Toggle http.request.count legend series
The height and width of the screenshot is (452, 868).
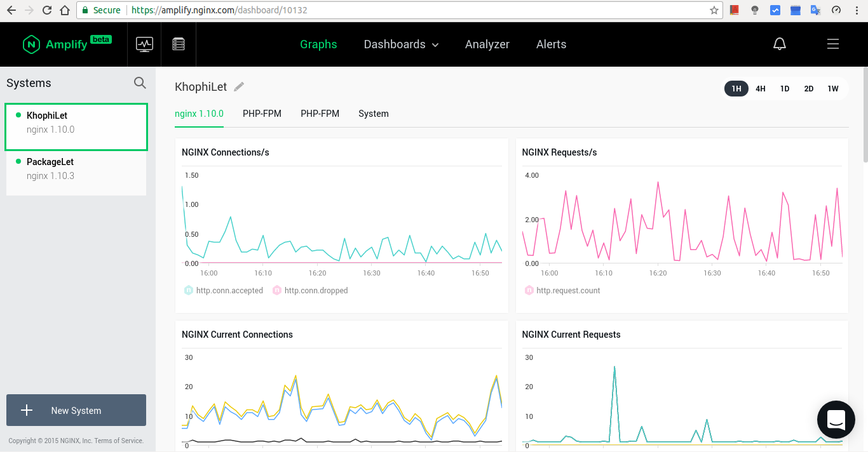click(562, 291)
